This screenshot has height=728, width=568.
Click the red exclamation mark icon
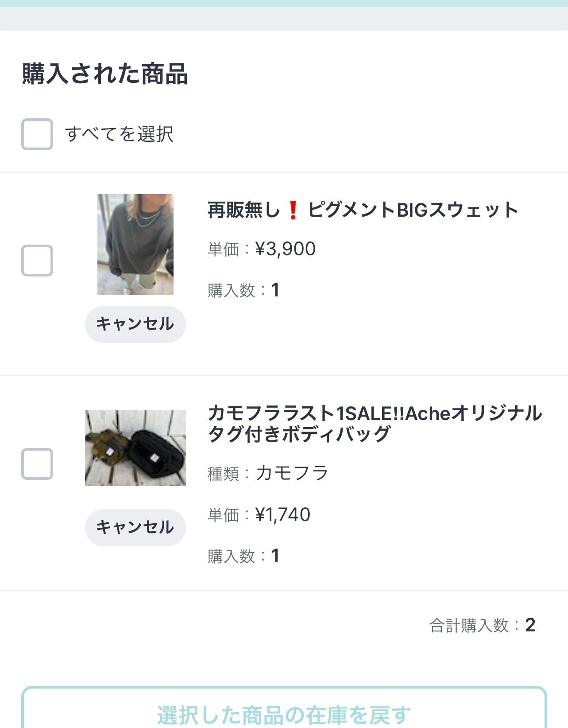click(x=293, y=210)
